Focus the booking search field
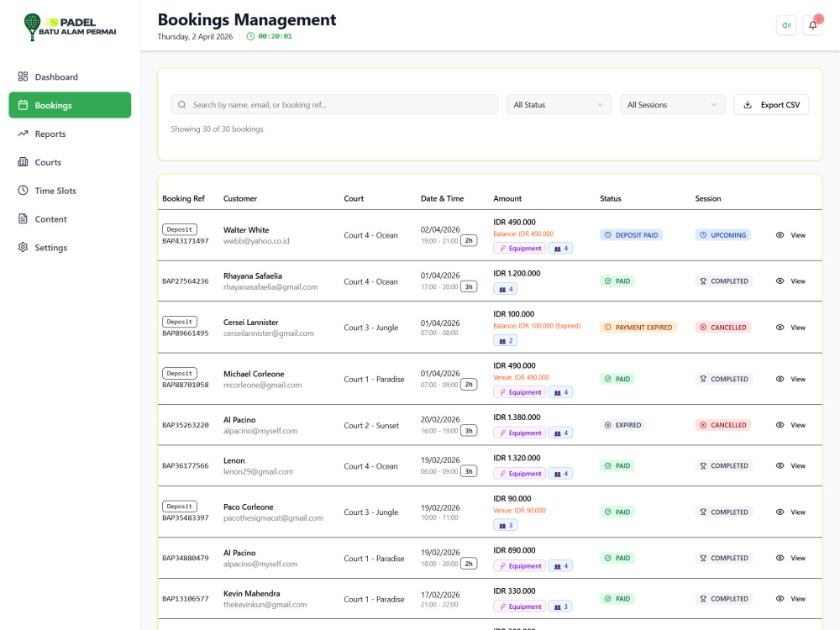This screenshot has width=840, height=630. click(334, 104)
